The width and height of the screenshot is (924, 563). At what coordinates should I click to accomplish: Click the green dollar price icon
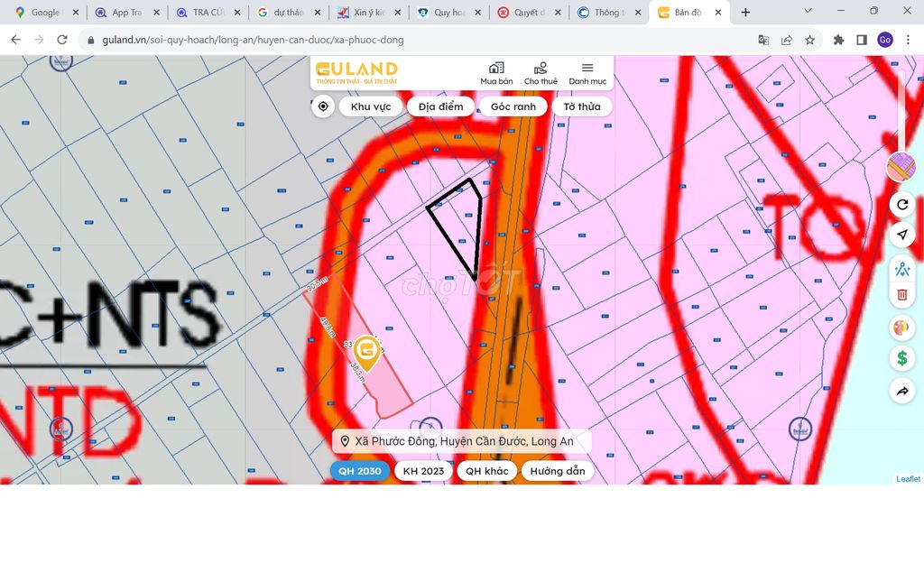[901, 358]
